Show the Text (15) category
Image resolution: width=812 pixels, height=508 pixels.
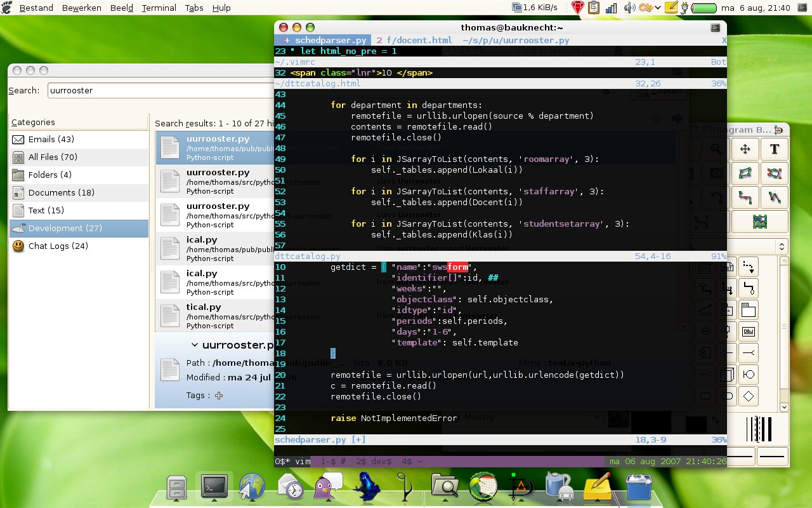(x=79, y=210)
